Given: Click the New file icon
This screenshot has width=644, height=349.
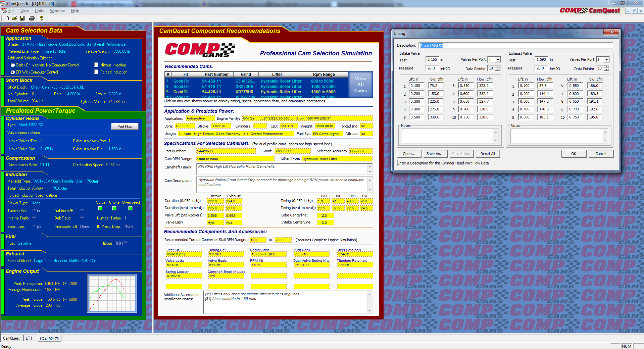Looking at the screenshot, I should [6, 18].
